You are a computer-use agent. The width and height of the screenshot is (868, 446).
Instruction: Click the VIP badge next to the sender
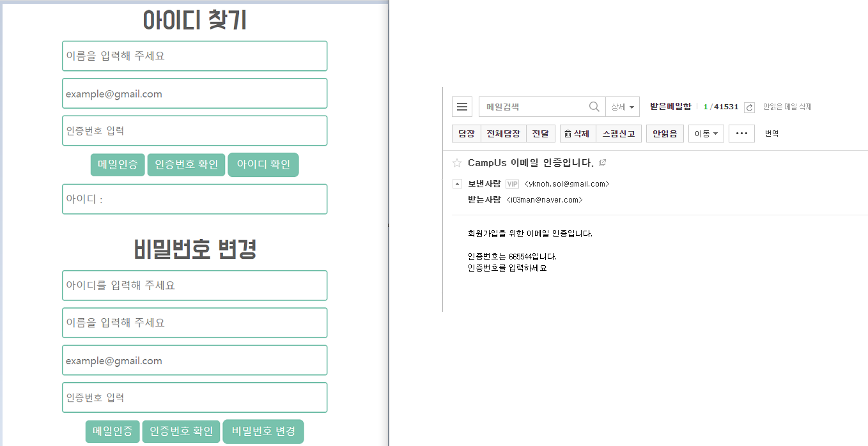click(x=511, y=183)
